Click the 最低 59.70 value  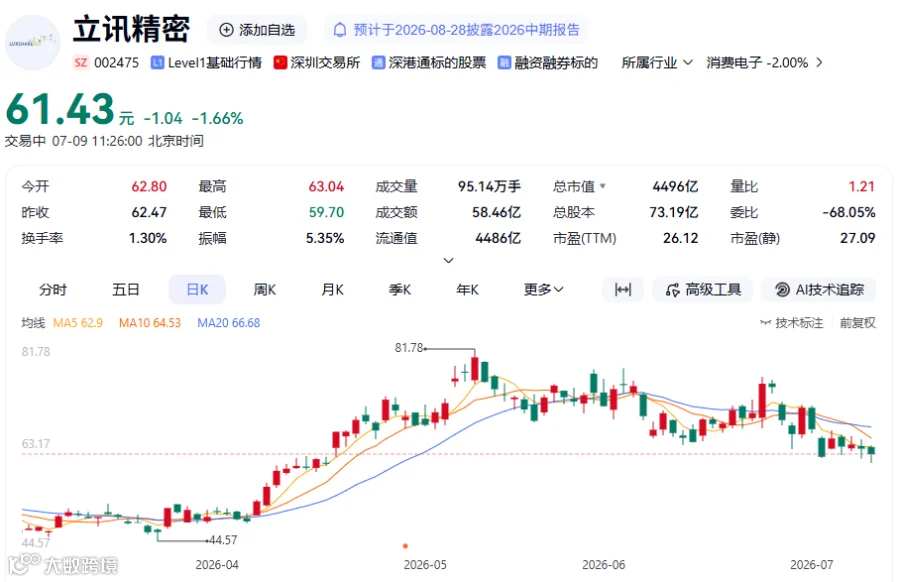click(326, 212)
